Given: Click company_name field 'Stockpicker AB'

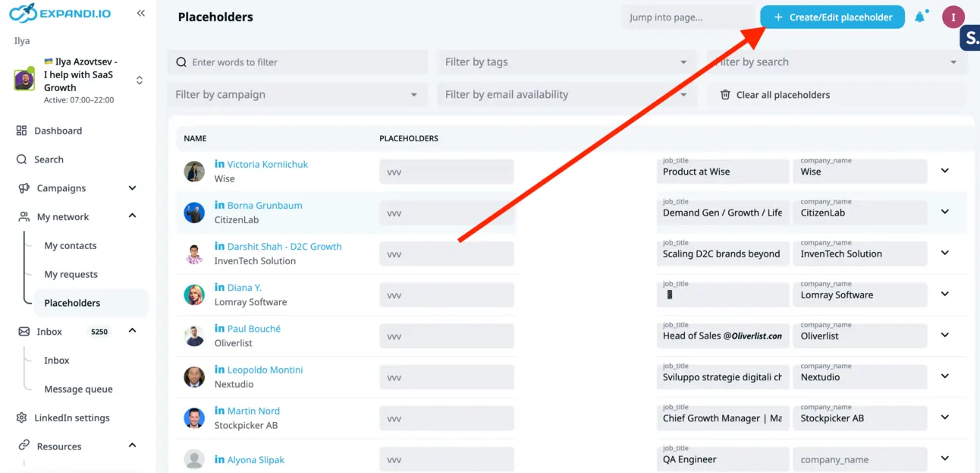Looking at the screenshot, I should [860, 418].
